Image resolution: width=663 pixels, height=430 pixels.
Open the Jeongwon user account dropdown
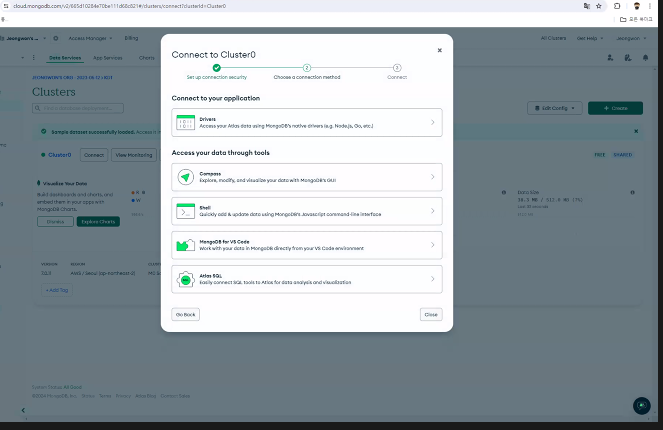(x=631, y=38)
